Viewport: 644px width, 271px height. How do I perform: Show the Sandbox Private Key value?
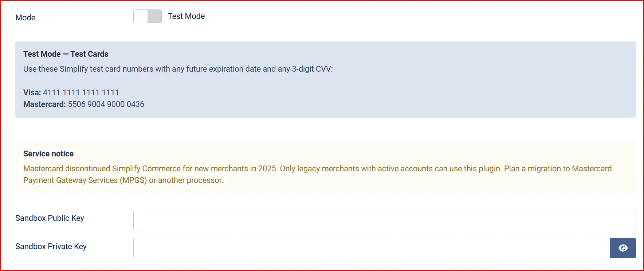[x=623, y=248]
